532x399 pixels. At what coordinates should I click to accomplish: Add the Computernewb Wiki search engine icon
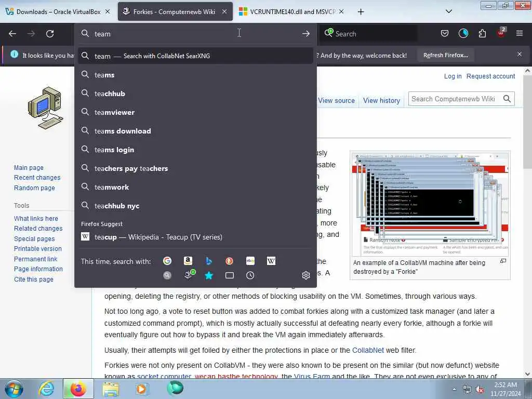click(x=190, y=274)
